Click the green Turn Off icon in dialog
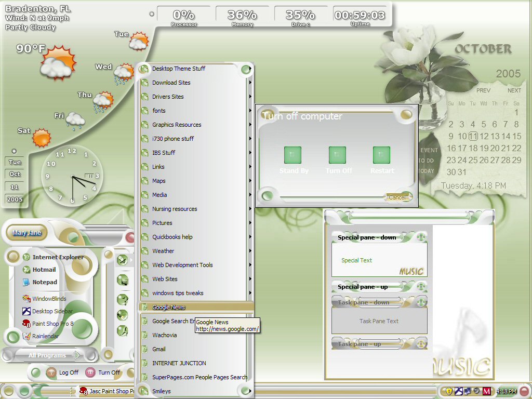 [x=337, y=155]
